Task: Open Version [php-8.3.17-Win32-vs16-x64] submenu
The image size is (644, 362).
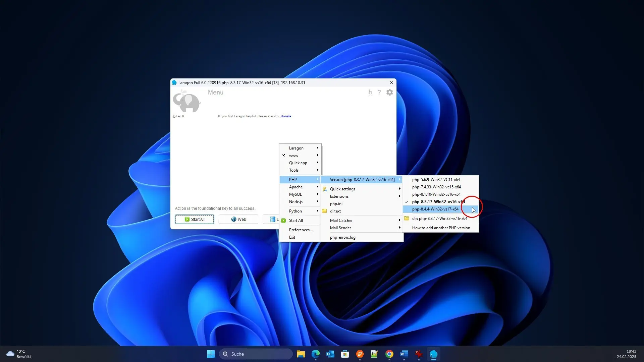Action: pyautogui.click(x=362, y=180)
